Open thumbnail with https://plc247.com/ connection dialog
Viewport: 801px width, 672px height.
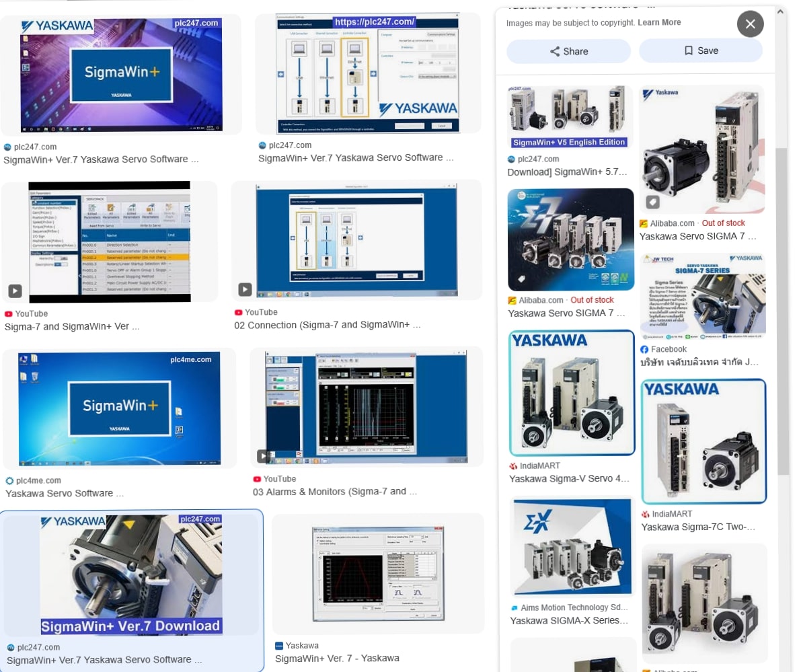point(368,73)
